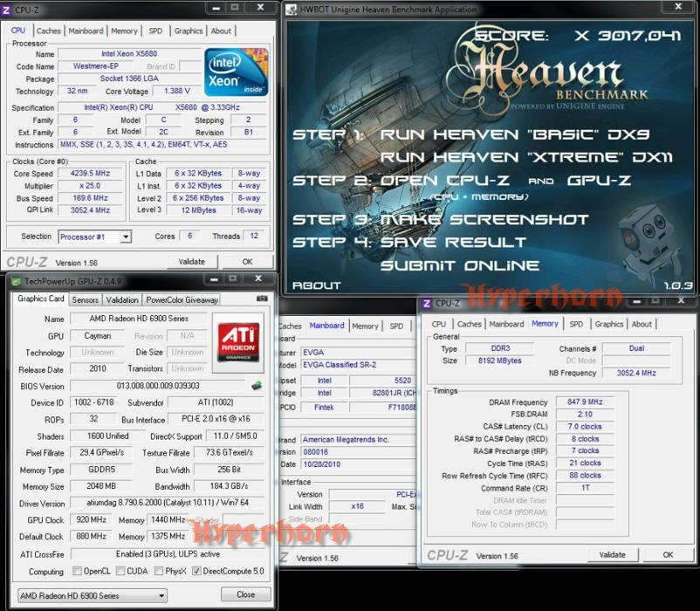Click the CPU-Z Memory window title icon
Image resolution: width=700 pixels, height=611 pixels.
(427, 304)
